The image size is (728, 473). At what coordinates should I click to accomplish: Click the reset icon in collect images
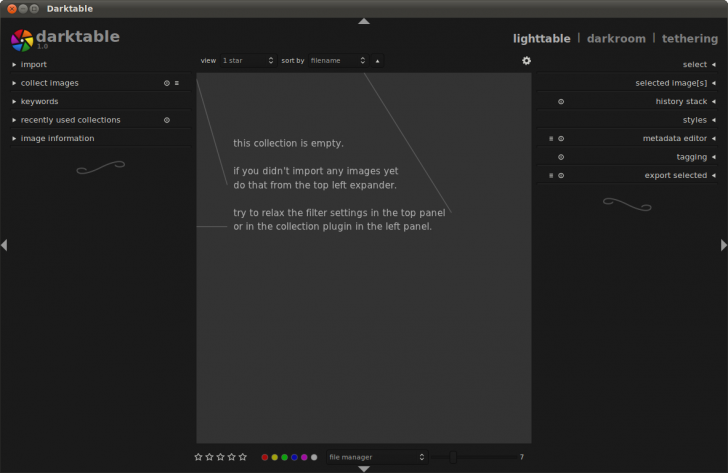coord(167,83)
